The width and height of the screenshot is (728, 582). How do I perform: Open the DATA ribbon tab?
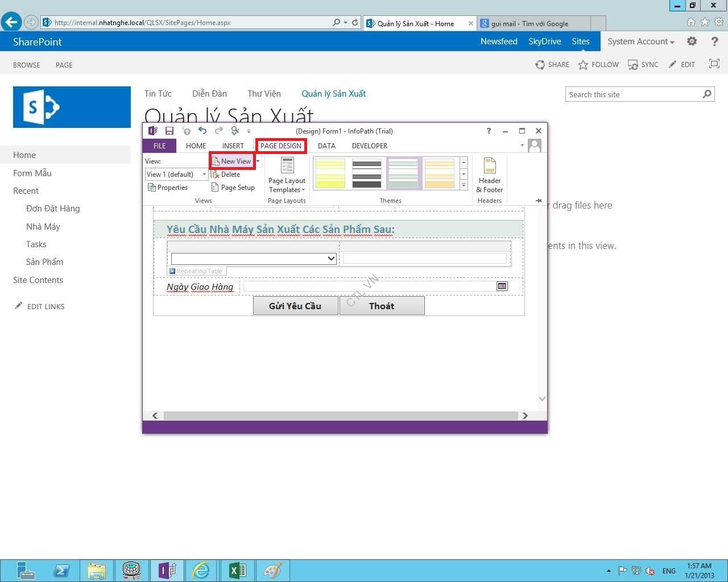click(x=326, y=146)
